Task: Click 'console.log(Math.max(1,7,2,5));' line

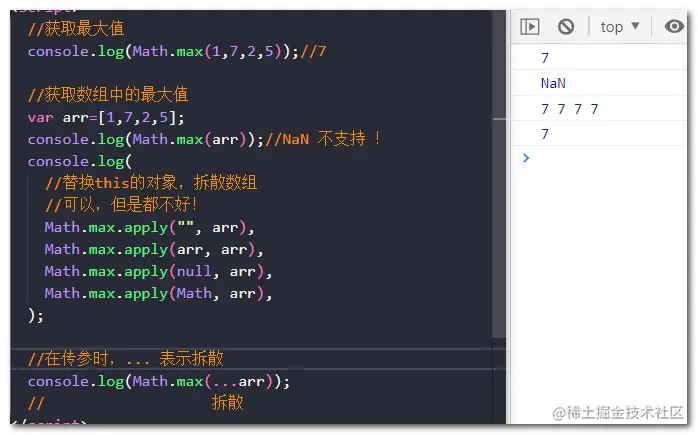Action: click(x=163, y=51)
